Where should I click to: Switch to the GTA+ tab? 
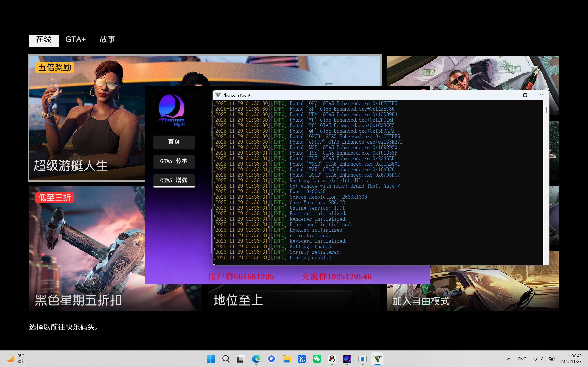click(76, 39)
